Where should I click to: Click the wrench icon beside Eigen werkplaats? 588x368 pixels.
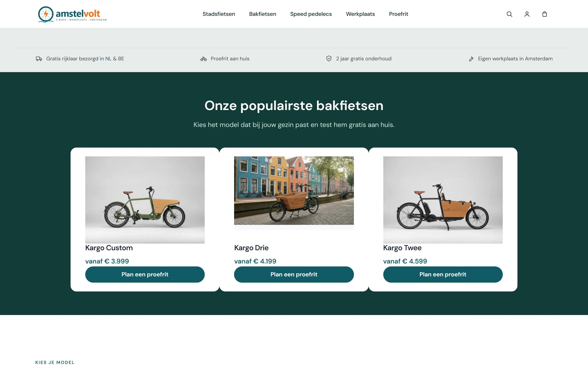click(471, 59)
